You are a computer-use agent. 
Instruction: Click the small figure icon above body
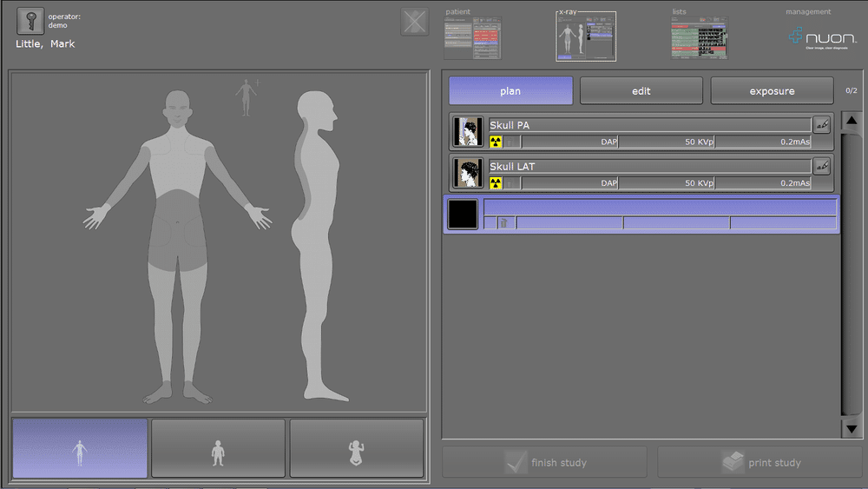[x=247, y=96]
